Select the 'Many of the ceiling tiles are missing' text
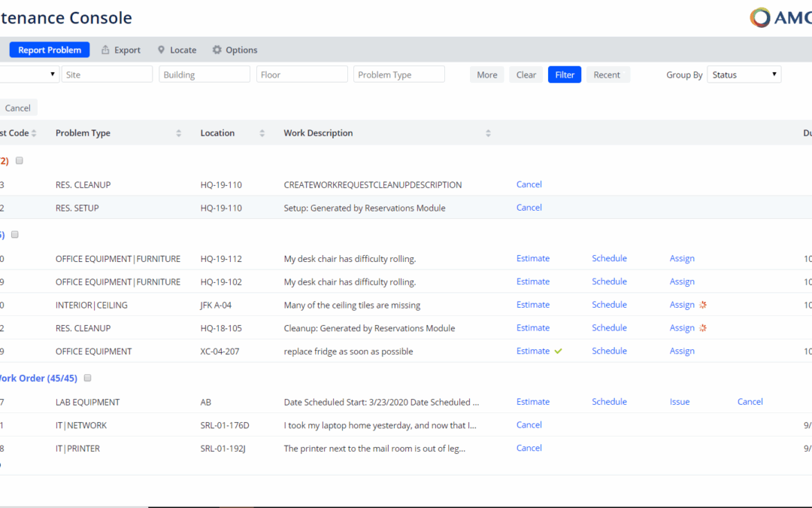Screen dimensions: 812x508 point(352,306)
